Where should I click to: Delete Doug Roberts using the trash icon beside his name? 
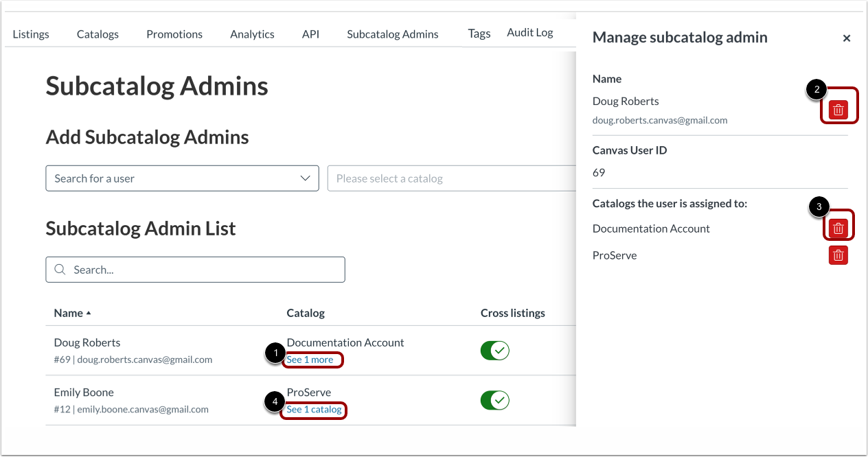[838, 107]
